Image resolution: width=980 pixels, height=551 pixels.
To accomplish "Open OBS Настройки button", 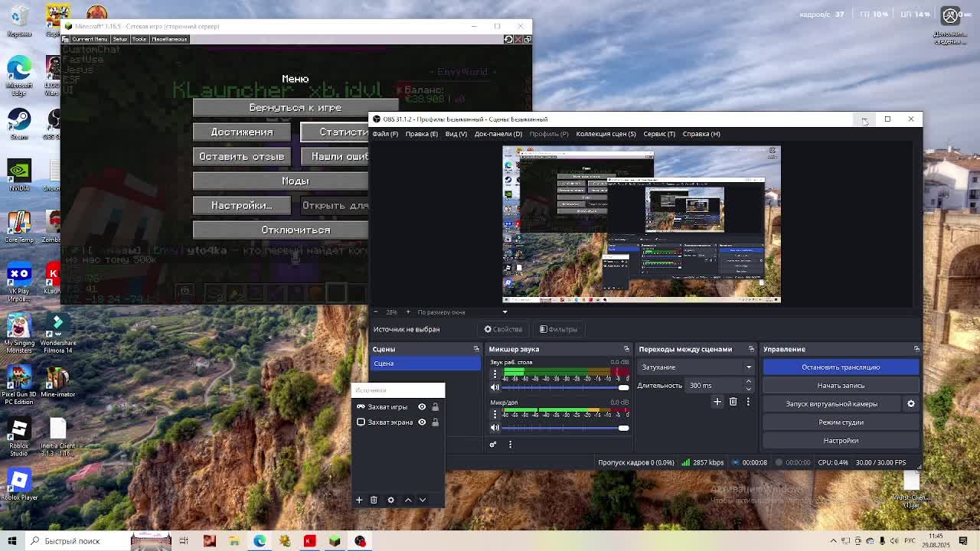I will coord(841,441).
